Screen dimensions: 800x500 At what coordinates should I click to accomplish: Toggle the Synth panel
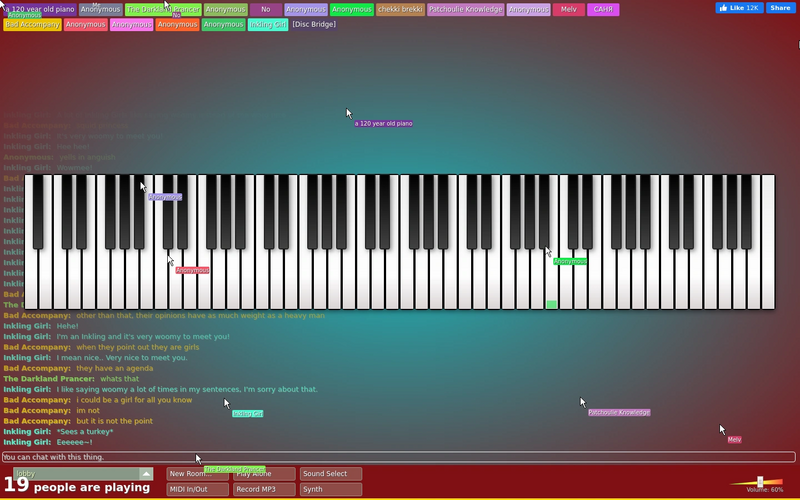331,489
